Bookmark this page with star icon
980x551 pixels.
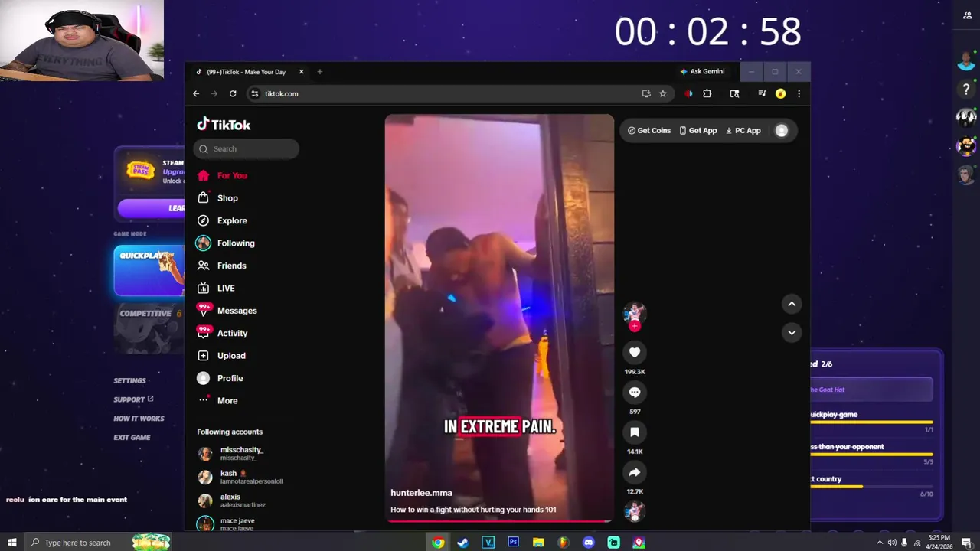tap(663, 93)
